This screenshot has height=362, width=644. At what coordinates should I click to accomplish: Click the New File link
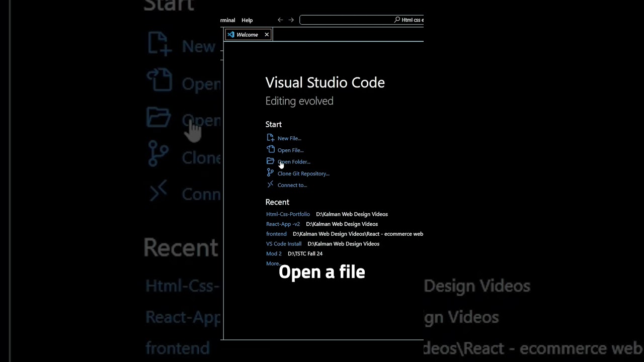(x=289, y=138)
